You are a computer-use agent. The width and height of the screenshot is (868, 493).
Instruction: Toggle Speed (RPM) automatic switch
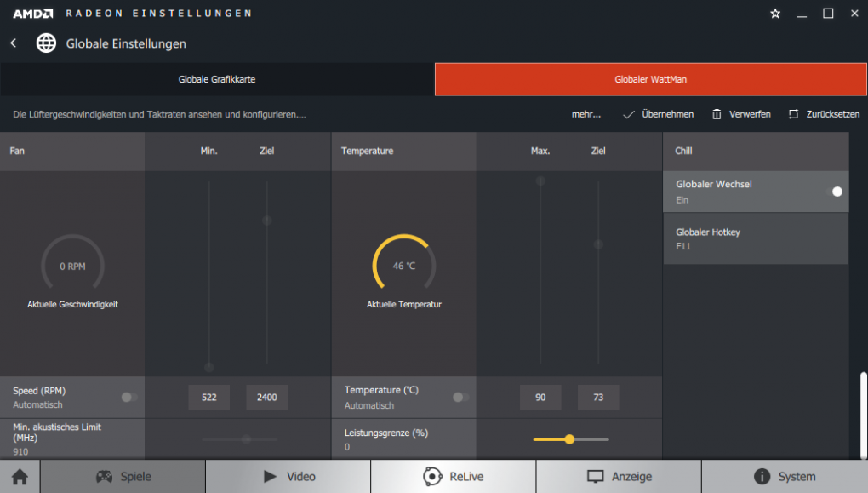129,397
